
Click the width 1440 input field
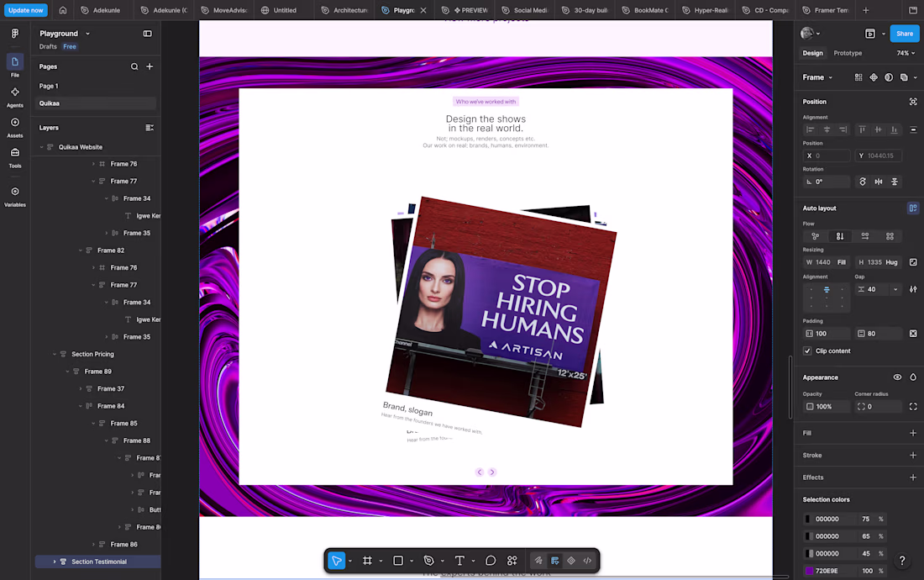pyautogui.click(x=827, y=262)
